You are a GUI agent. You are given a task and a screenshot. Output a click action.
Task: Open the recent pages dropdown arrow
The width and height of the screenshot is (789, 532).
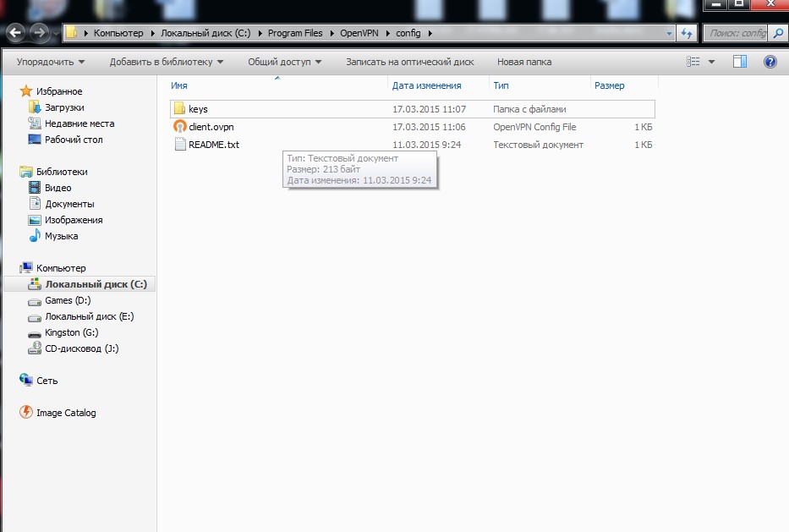[x=56, y=34]
